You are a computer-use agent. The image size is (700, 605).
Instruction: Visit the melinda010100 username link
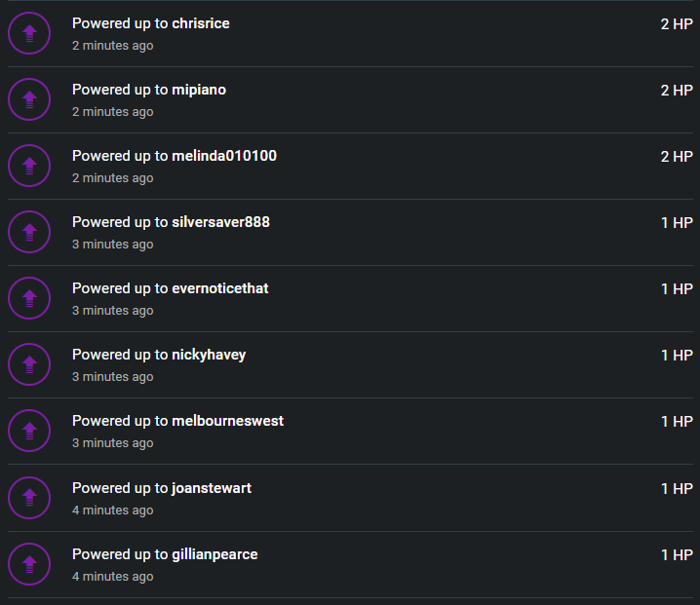pyautogui.click(x=224, y=156)
